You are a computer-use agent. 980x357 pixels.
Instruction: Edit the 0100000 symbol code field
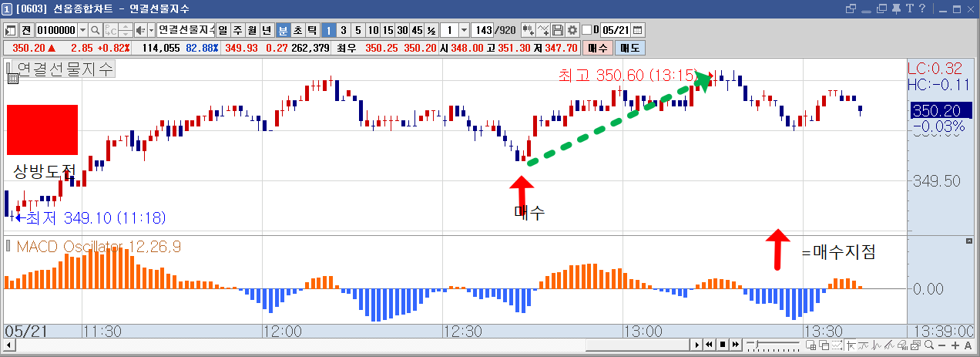tap(56, 30)
